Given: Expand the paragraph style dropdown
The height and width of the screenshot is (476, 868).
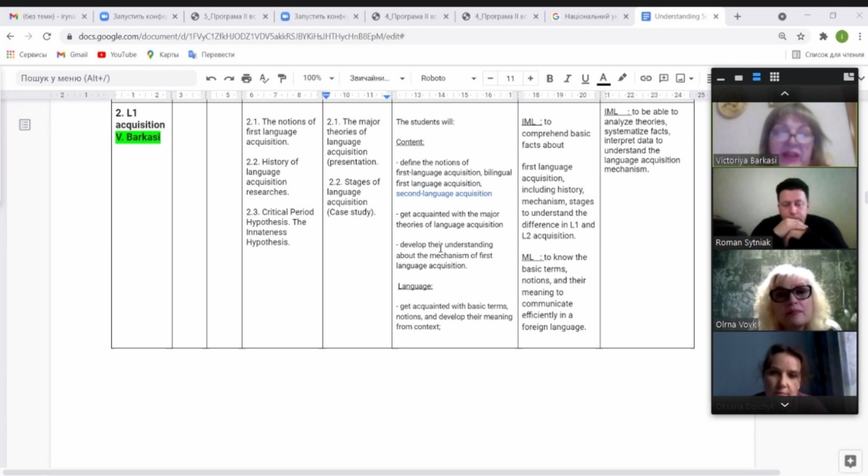Looking at the screenshot, I should tap(376, 78).
